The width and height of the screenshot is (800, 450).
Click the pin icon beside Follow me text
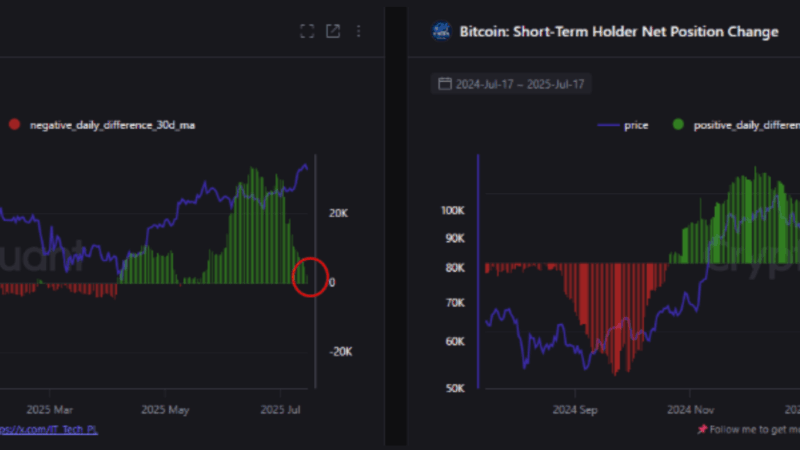703,429
